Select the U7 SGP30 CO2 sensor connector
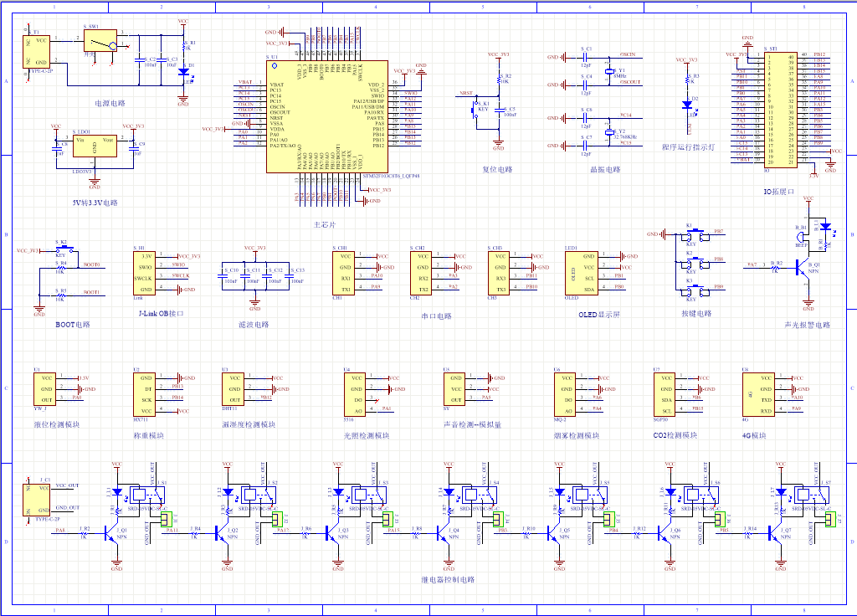The image size is (857, 616). 665,394
